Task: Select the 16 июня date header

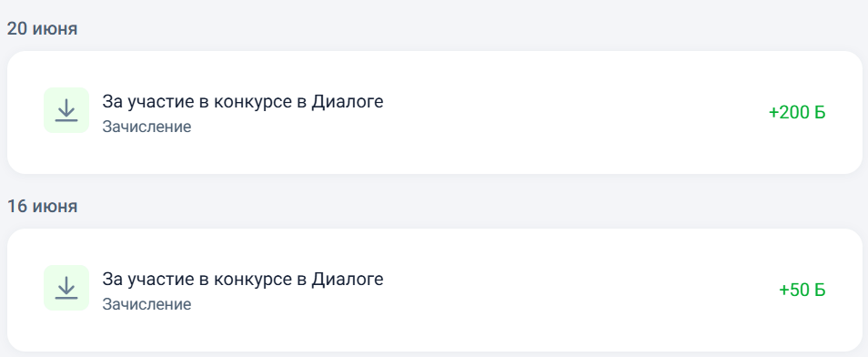Action: point(42,206)
